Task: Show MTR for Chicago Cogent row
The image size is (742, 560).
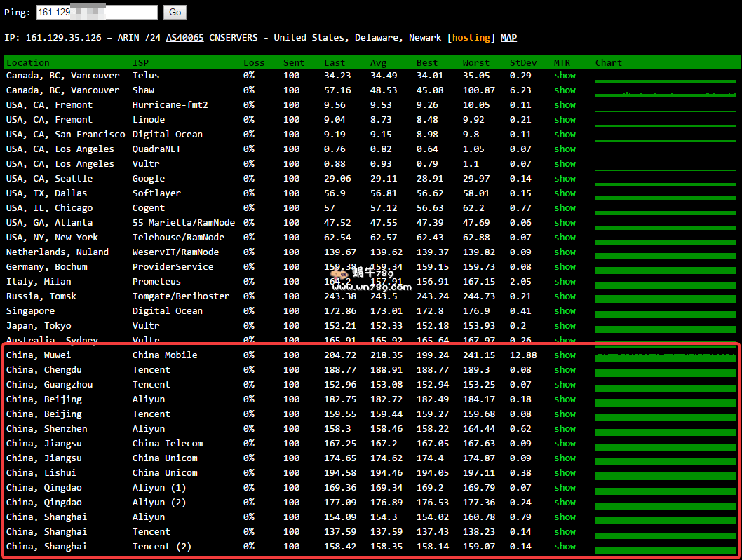Action: pos(565,208)
